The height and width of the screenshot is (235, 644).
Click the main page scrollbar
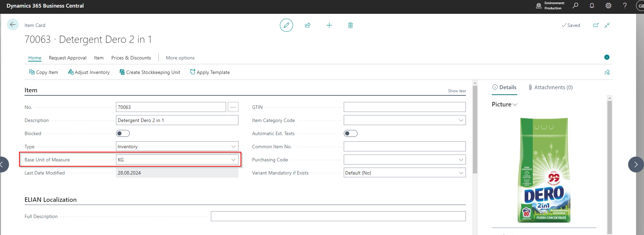click(475, 130)
